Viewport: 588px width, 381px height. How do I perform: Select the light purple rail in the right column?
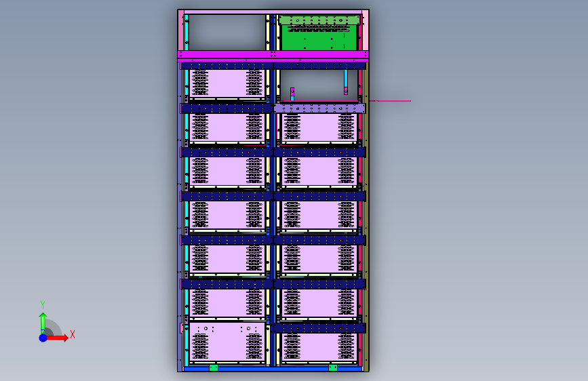click(x=319, y=108)
